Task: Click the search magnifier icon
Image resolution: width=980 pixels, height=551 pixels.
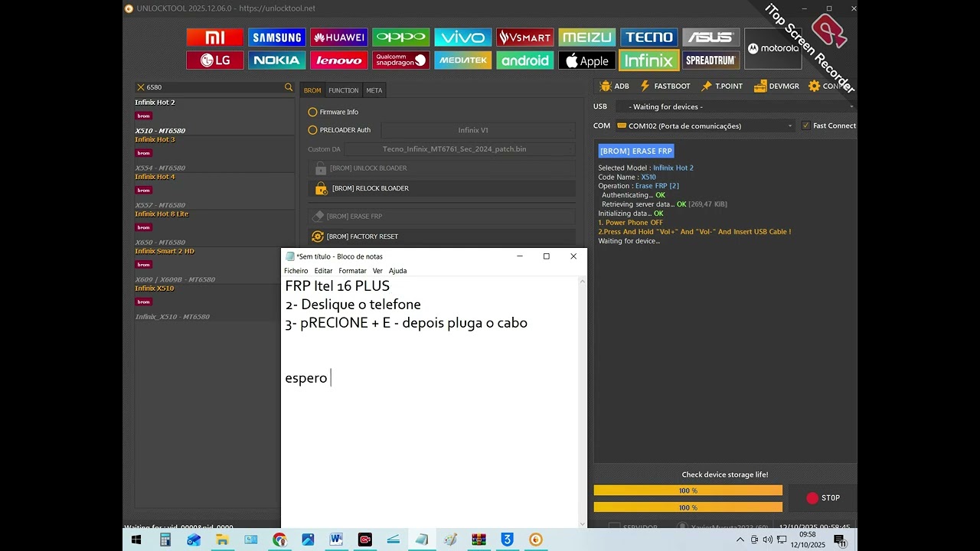Action: [x=289, y=87]
